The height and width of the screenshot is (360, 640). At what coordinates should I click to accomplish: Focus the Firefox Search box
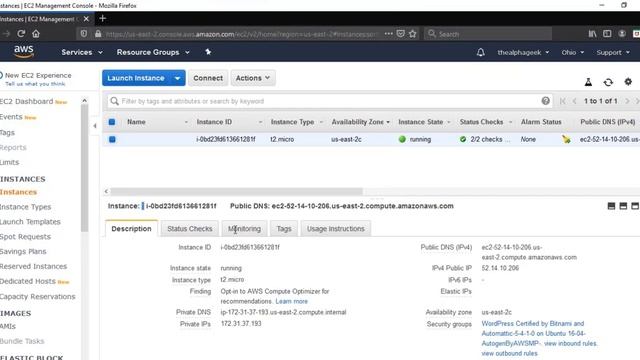[488, 34]
